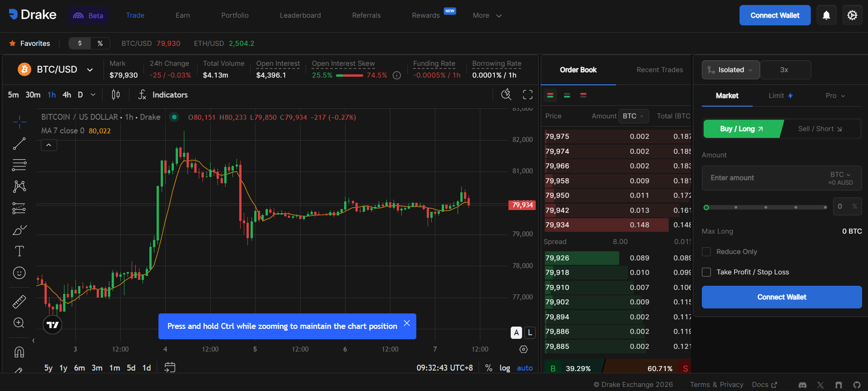Click Connect Wallet in the header
This screenshot has height=391, width=868.
click(775, 15)
